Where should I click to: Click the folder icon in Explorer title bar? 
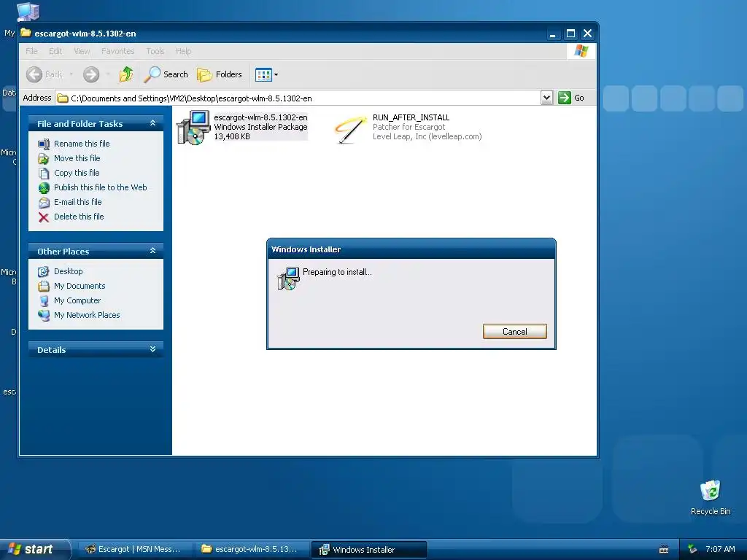[x=26, y=33]
